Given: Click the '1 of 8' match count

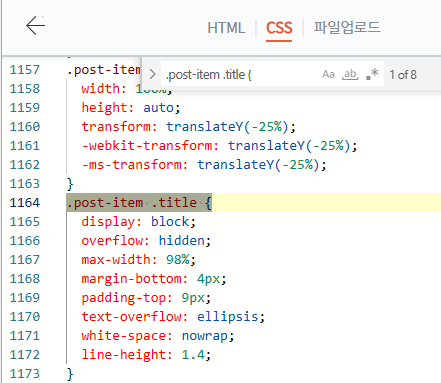Looking at the screenshot, I should click(403, 75).
